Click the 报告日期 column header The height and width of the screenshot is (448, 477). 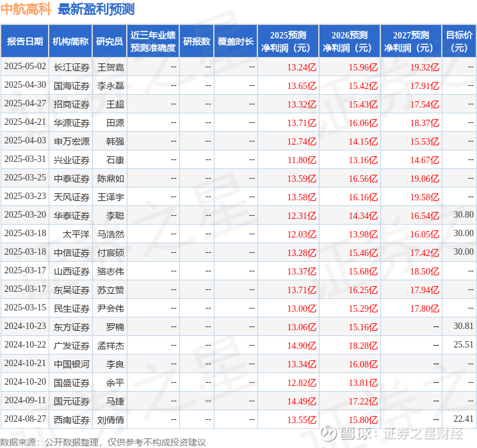coord(24,42)
